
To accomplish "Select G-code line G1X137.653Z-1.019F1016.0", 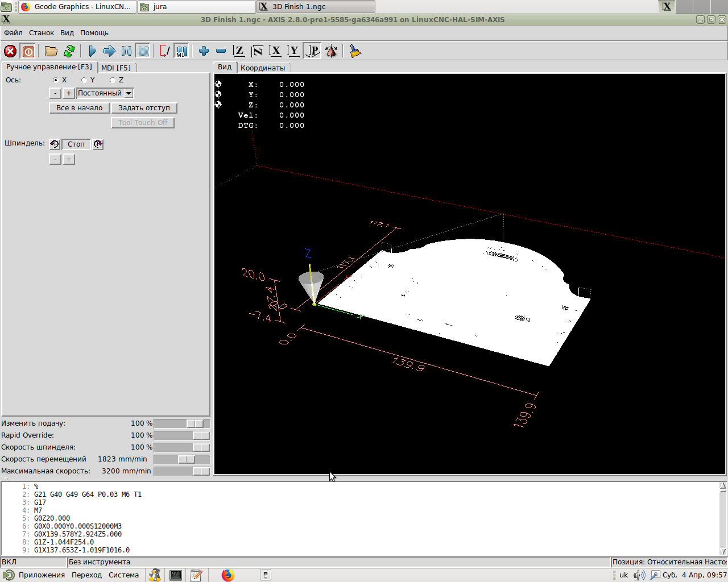I will tap(81, 550).
